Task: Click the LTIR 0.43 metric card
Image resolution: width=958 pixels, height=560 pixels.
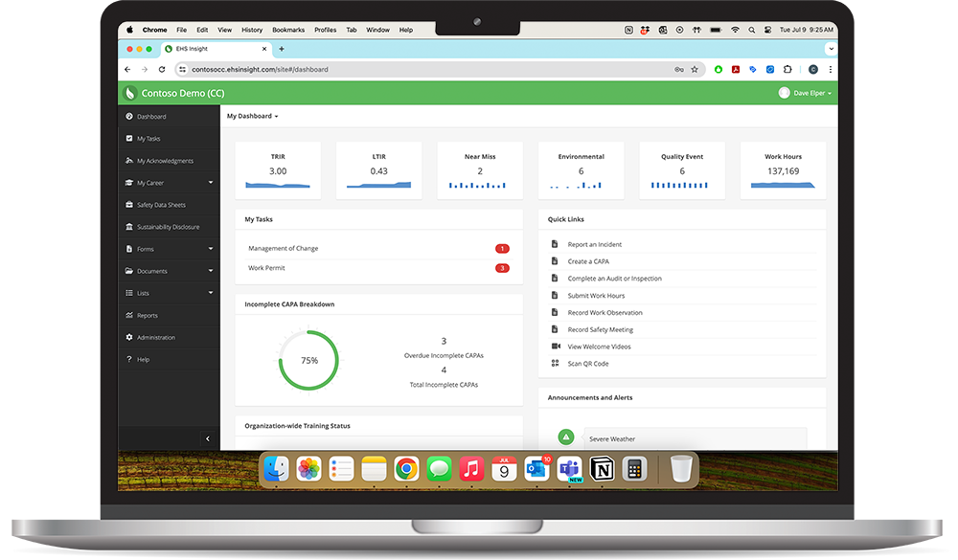Action: tap(378, 170)
